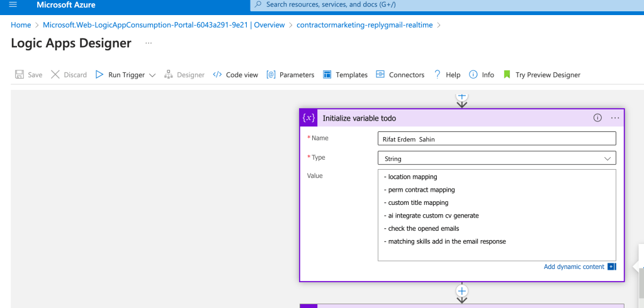Open contractormarketing-replygmail-realtime breadcrumb
The image size is (644, 308).
click(x=364, y=25)
